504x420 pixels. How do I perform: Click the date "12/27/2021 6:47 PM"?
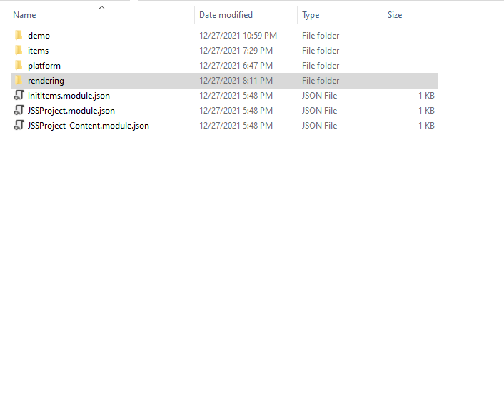pos(236,66)
